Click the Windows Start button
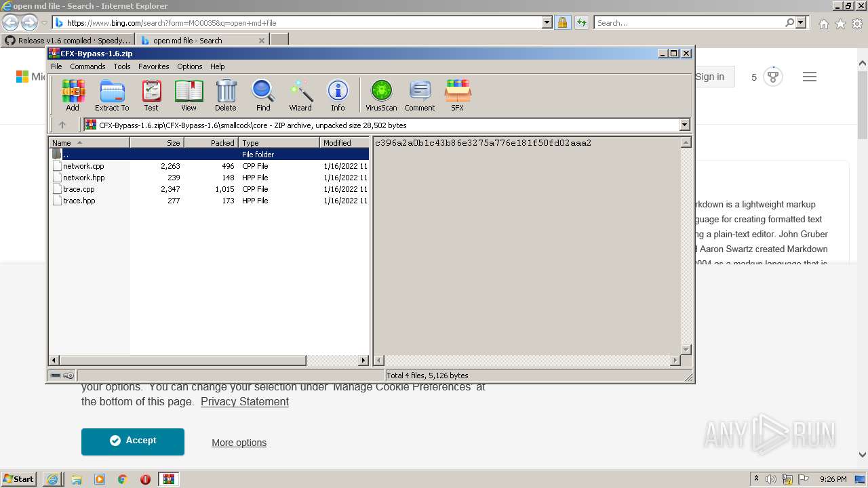This screenshot has width=868, height=488. click(18, 479)
